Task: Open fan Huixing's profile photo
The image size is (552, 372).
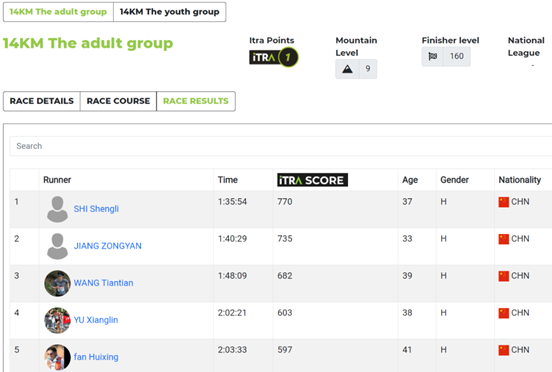Action: point(57,357)
